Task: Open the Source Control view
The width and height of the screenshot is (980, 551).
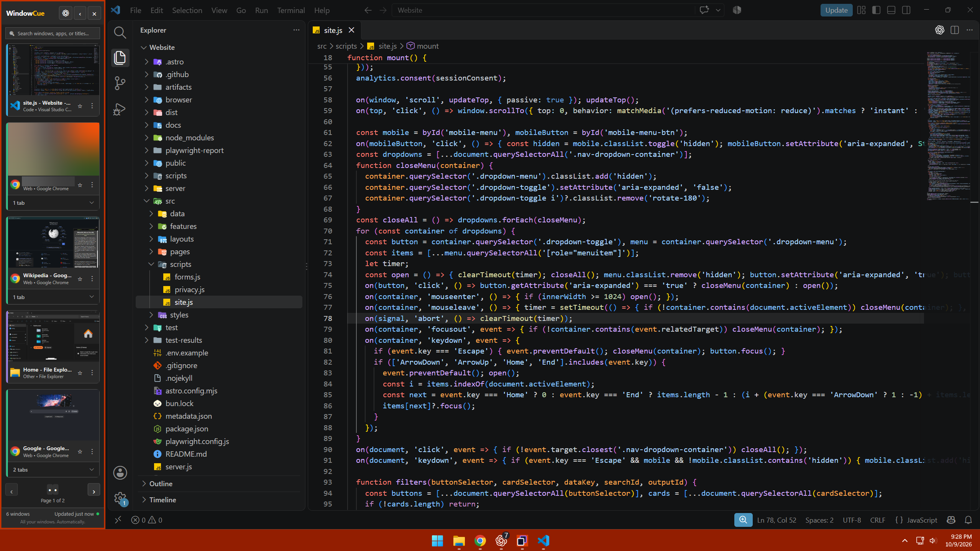Action: [x=120, y=83]
